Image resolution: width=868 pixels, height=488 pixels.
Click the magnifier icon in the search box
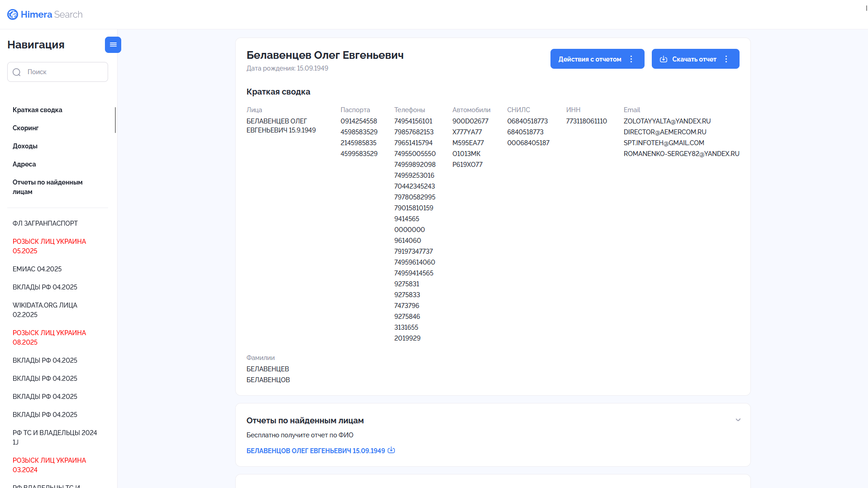tap(17, 72)
